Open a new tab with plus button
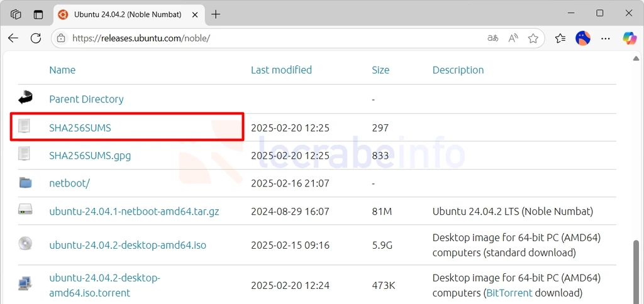 coord(216,14)
